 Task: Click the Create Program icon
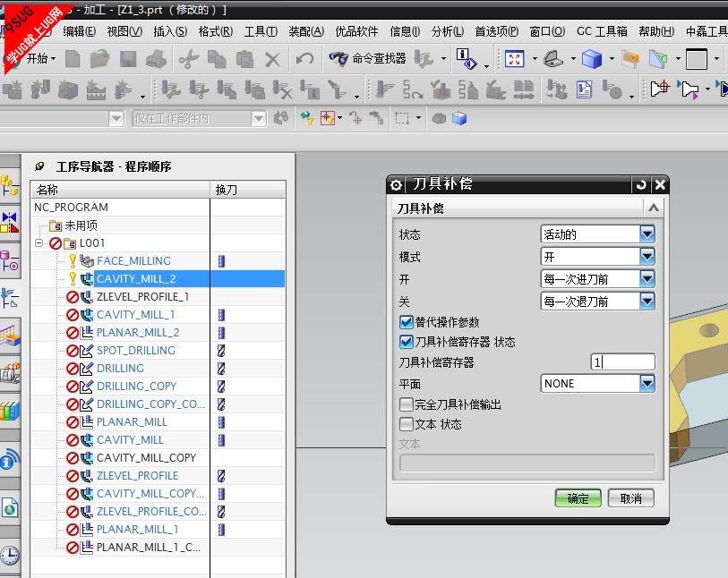click(13, 90)
